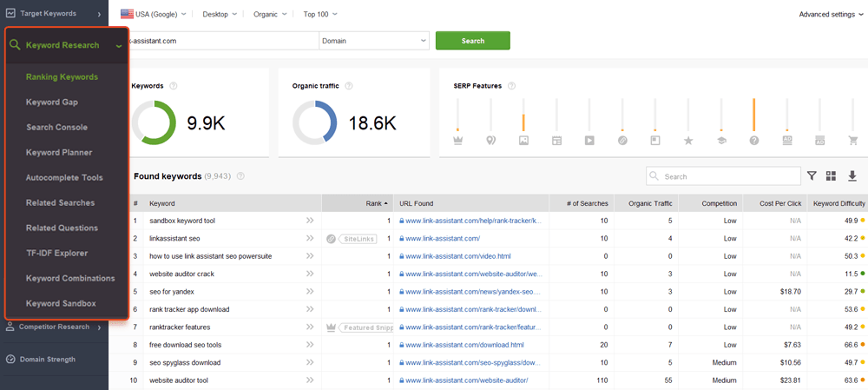Open link www.link-assistant.com/website-auditor/
This screenshot has height=390, width=868.
pos(467,380)
